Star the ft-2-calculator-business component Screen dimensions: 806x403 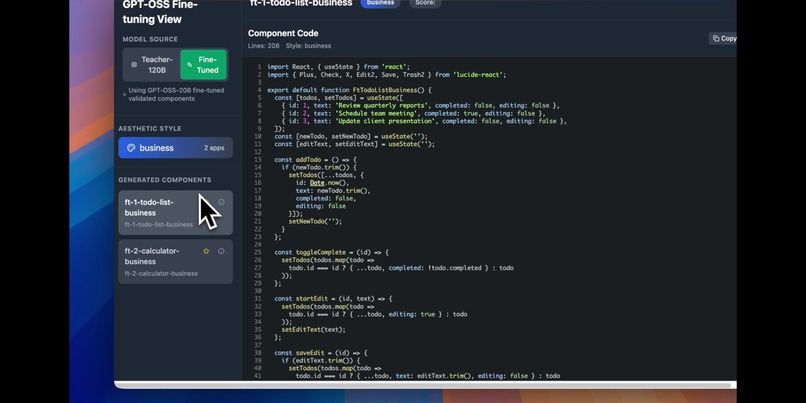click(x=206, y=251)
